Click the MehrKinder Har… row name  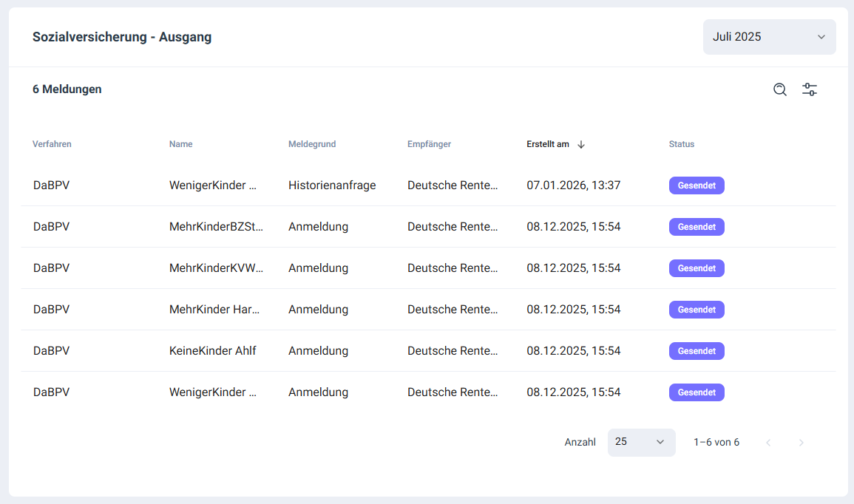[x=214, y=310]
